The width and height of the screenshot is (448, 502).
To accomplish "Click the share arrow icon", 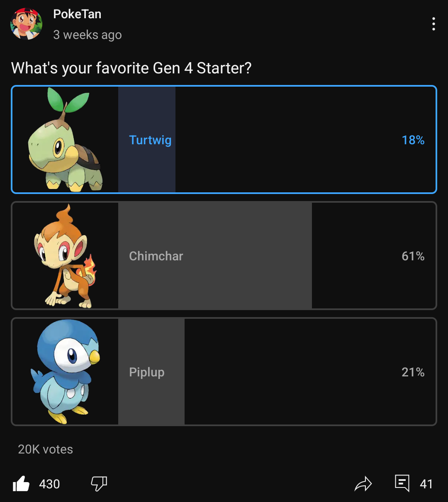I will click(x=363, y=483).
